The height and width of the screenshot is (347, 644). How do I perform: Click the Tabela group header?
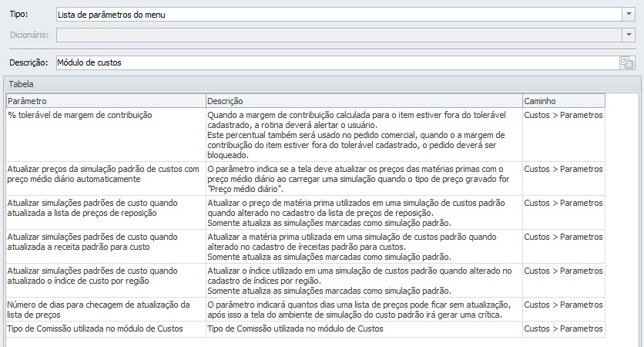click(322, 84)
